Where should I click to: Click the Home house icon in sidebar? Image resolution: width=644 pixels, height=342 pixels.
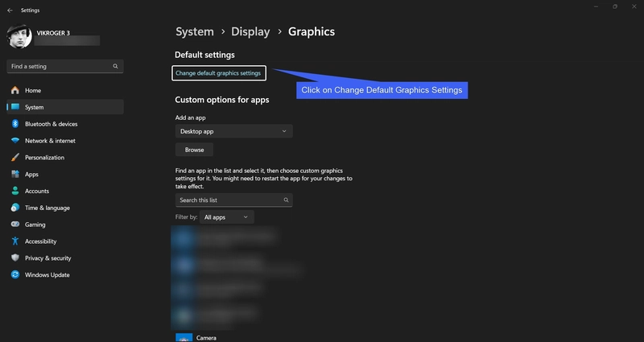tap(15, 90)
